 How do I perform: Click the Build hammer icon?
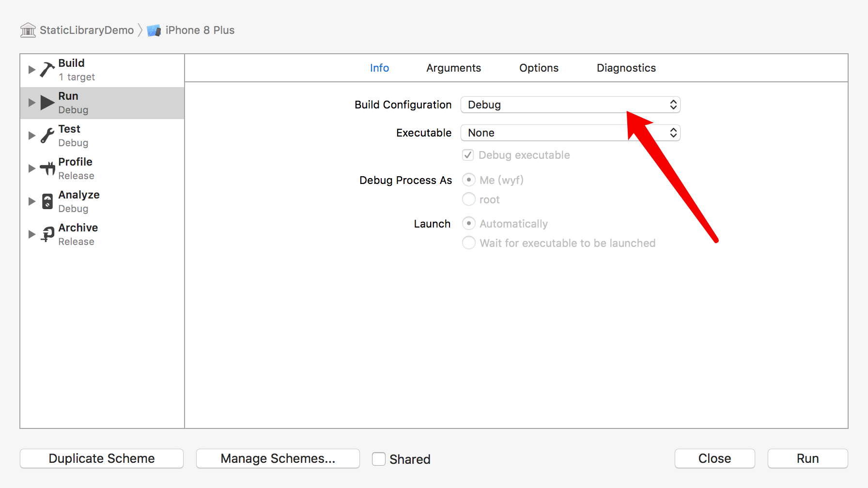click(x=47, y=70)
